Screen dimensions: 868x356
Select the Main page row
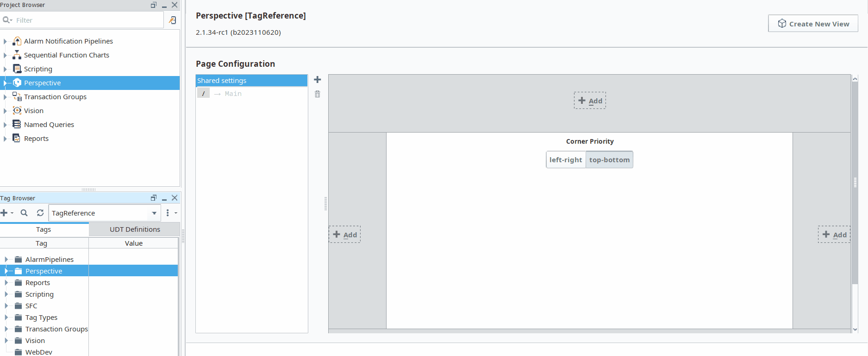(x=251, y=94)
